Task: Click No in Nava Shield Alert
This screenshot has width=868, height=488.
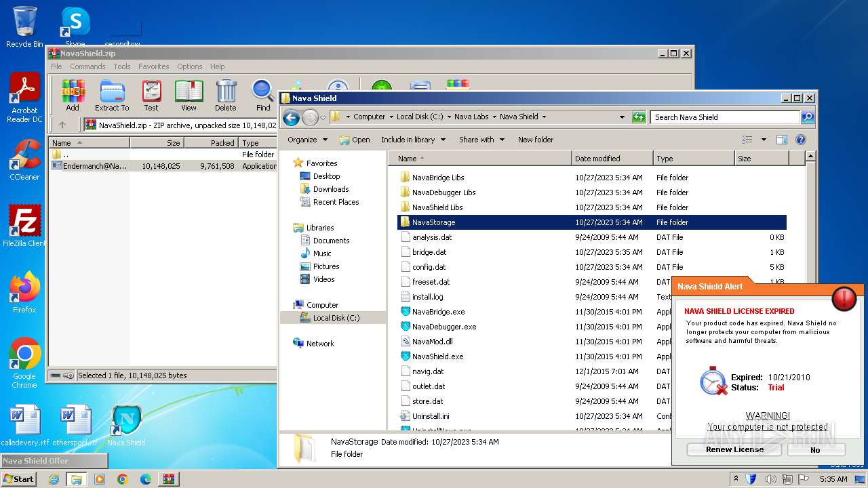Action: 816,449
